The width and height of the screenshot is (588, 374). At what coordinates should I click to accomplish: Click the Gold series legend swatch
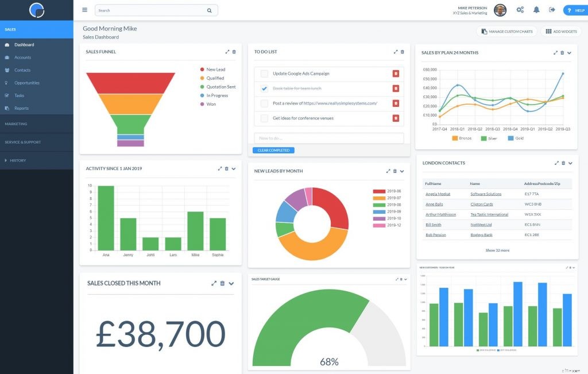coord(510,138)
